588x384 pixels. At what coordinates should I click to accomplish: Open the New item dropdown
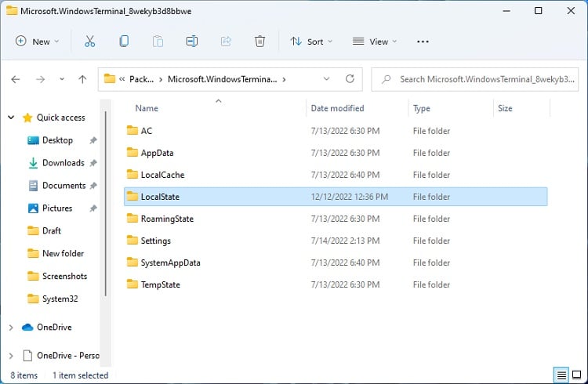tap(37, 42)
